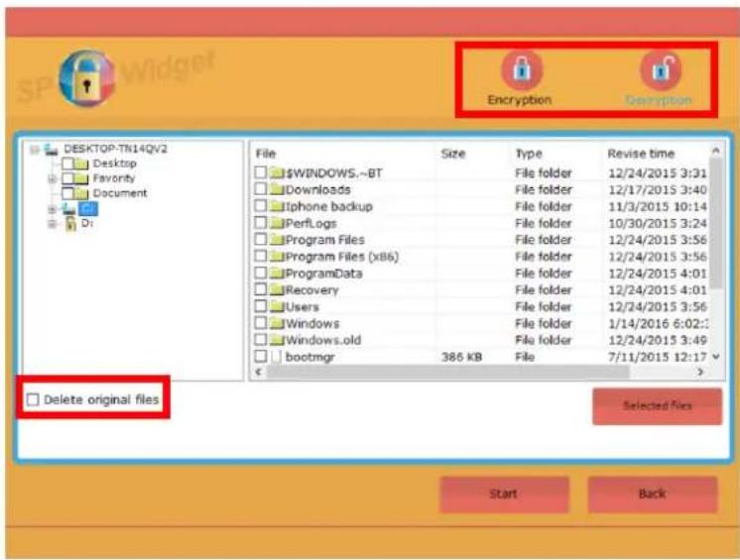Image resolution: width=740 pixels, height=560 pixels.
Task: Click DESKTOP-TN14QV2 tree label
Action: point(116,149)
